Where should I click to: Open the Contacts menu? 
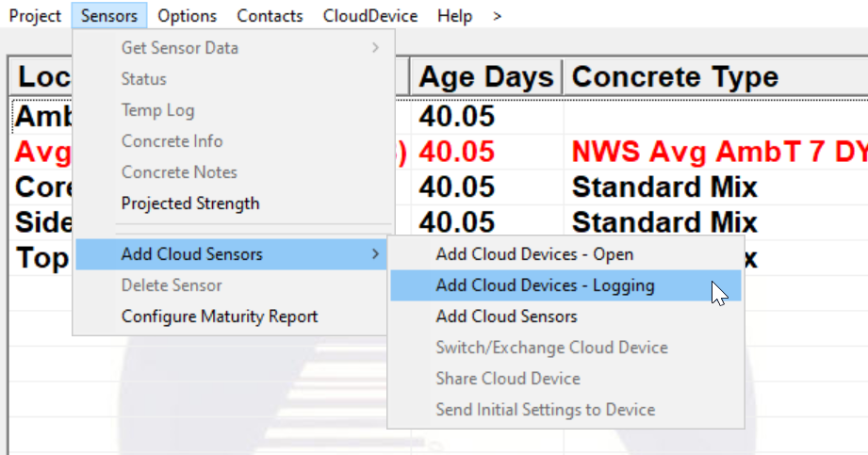pos(270,16)
